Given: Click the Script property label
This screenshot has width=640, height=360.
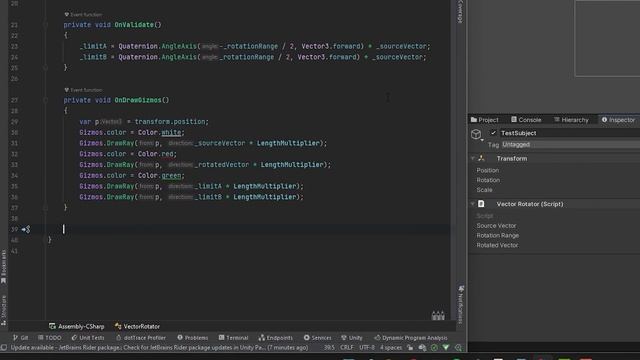Looking at the screenshot, I should click(x=485, y=216).
